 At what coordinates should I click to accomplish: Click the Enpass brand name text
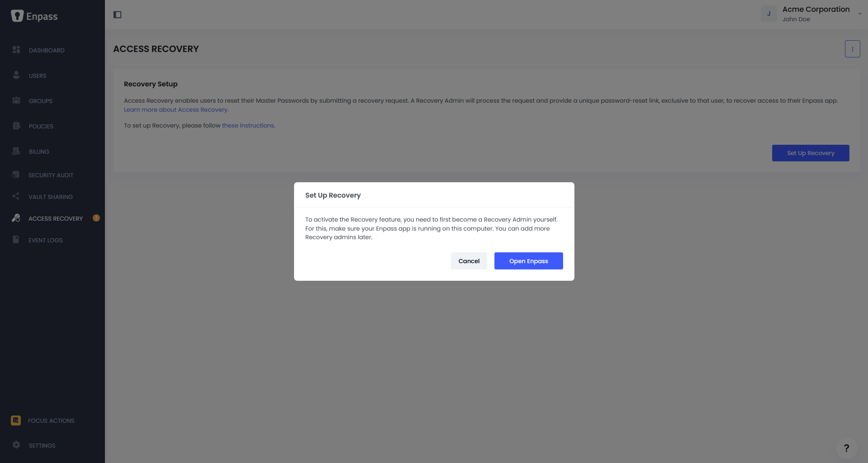[42, 17]
